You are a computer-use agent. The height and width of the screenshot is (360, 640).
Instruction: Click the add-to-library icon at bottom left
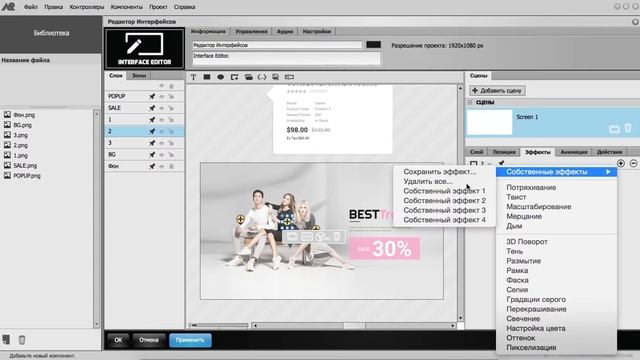(x=6, y=340)
